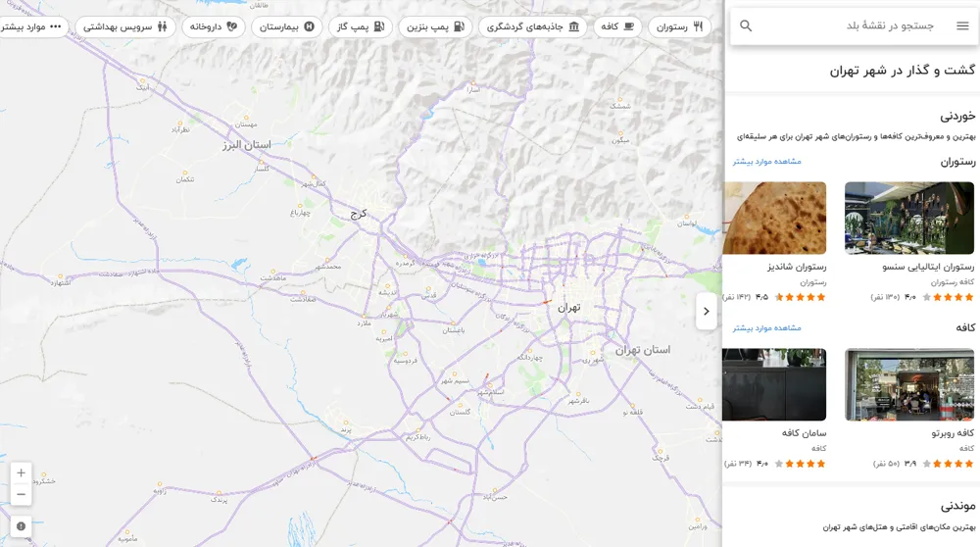Click the کرج city label on map
Image resolution: width=980 pixels, height=547 pixels.
(359, 214)
